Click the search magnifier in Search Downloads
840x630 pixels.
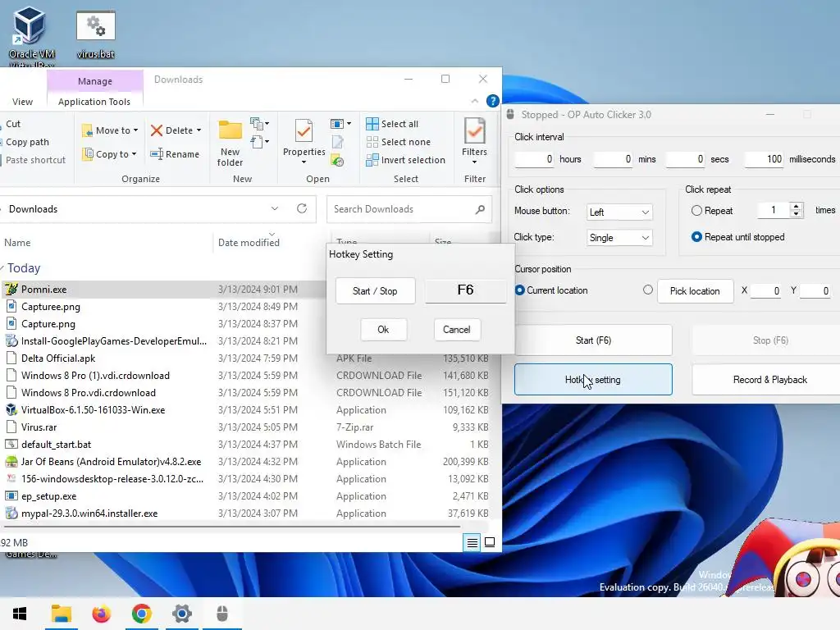(x=480, y=209)
